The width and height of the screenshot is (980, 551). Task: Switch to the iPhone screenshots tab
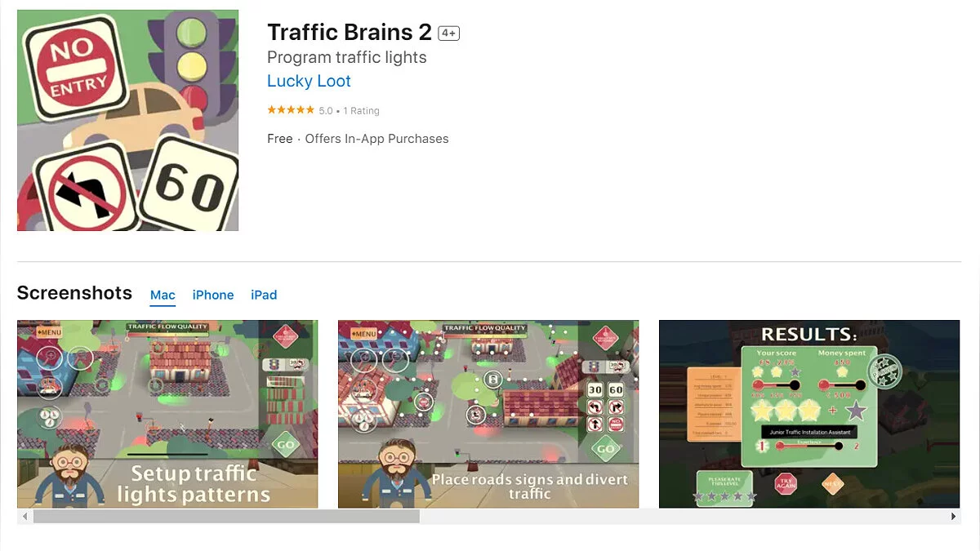213,295
